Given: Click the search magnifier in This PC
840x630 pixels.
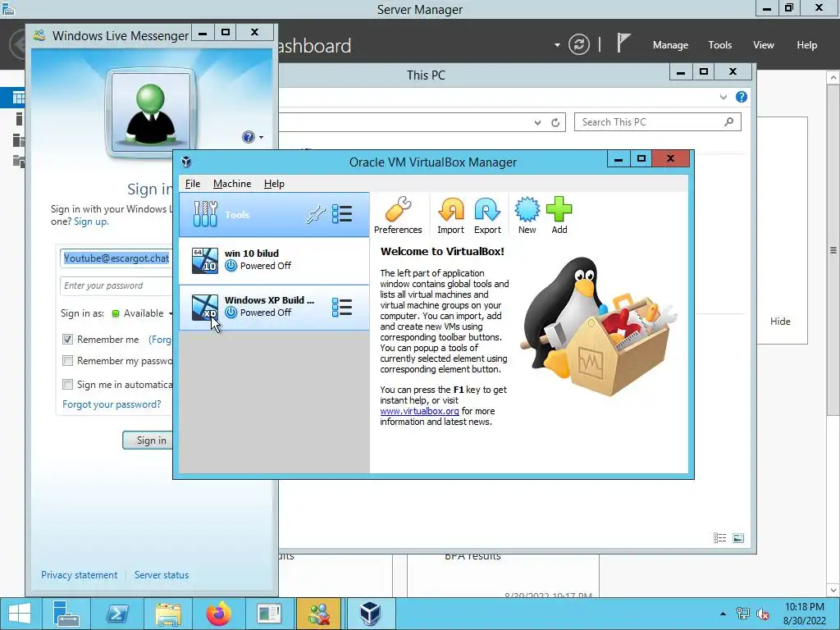Looking at the screenshot, I should [728, 122].
